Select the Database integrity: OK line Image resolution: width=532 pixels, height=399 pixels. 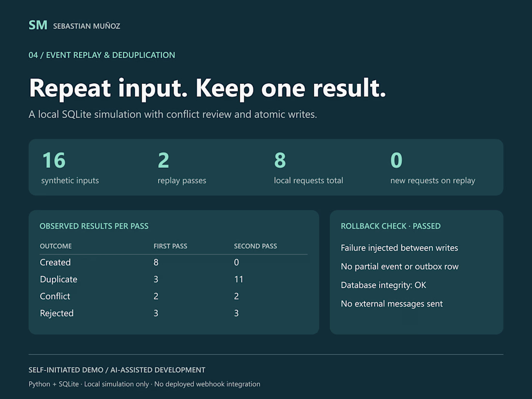tap(384, 285)
